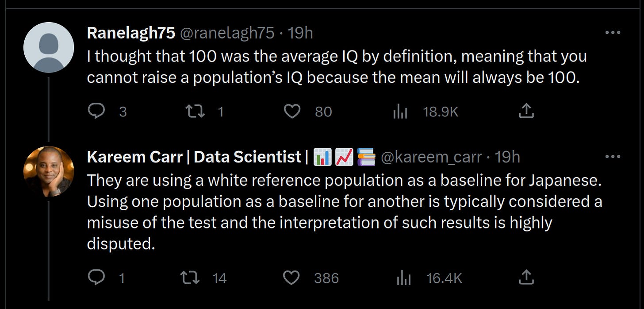Reply to Ranelagh75's tweet
Viewport: 644px width, 309px height.
[96, 112]
